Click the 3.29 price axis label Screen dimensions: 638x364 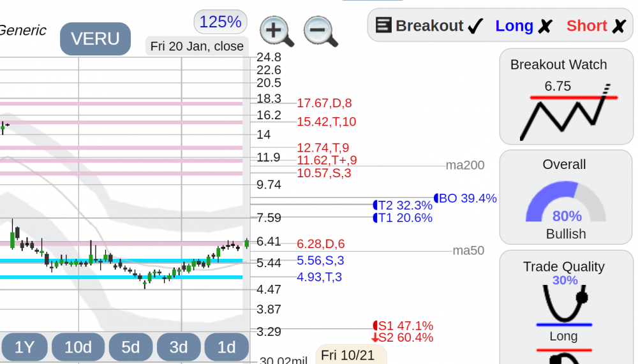point(269,332)
